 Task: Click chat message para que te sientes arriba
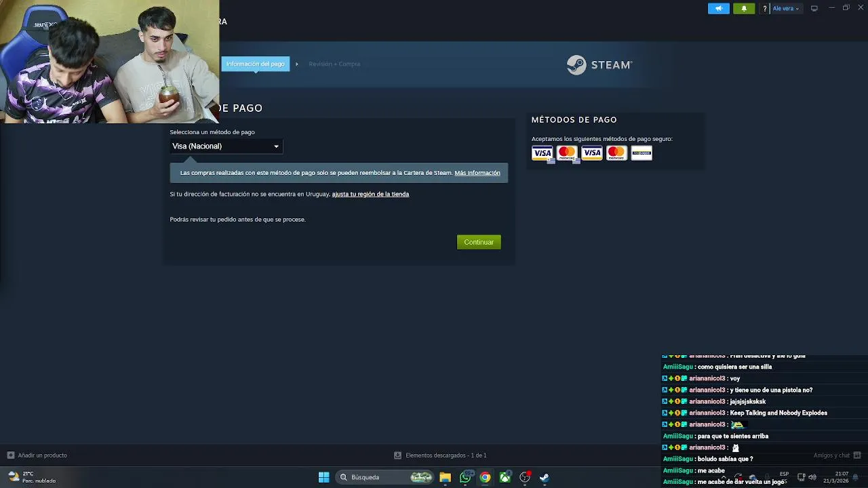click(x=733, y=436)
